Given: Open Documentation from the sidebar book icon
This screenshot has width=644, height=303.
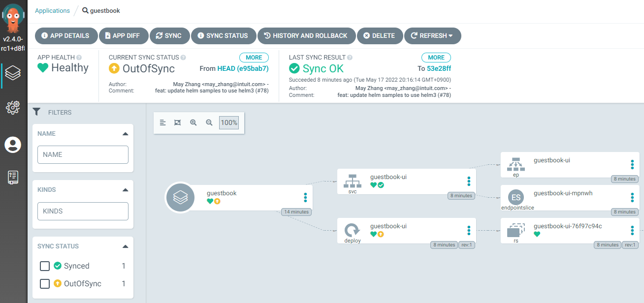Looking at the screenshot, I should 13,178.
